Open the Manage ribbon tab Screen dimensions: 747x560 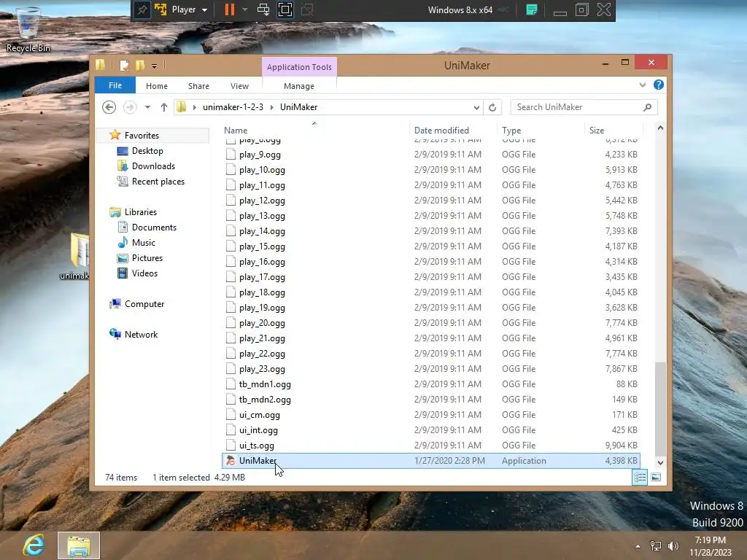[x=298, y=86]
